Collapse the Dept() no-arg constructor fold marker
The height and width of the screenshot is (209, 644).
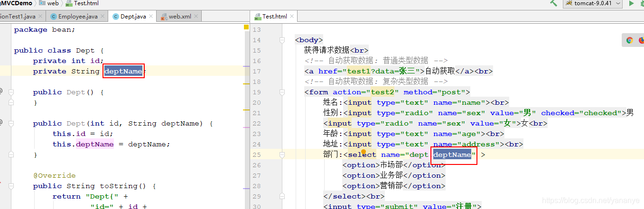(11, 92)
